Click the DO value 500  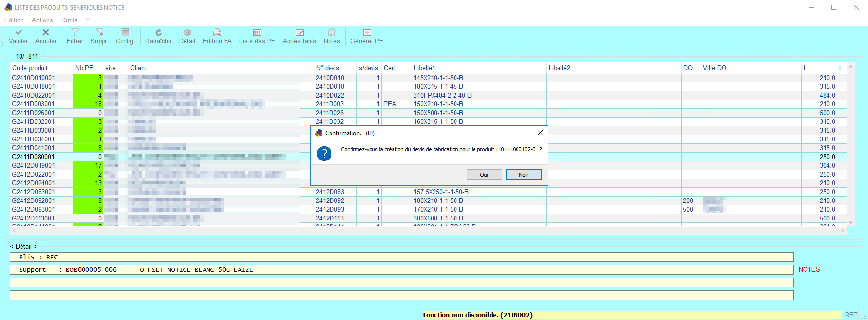(x=688, y=209)
